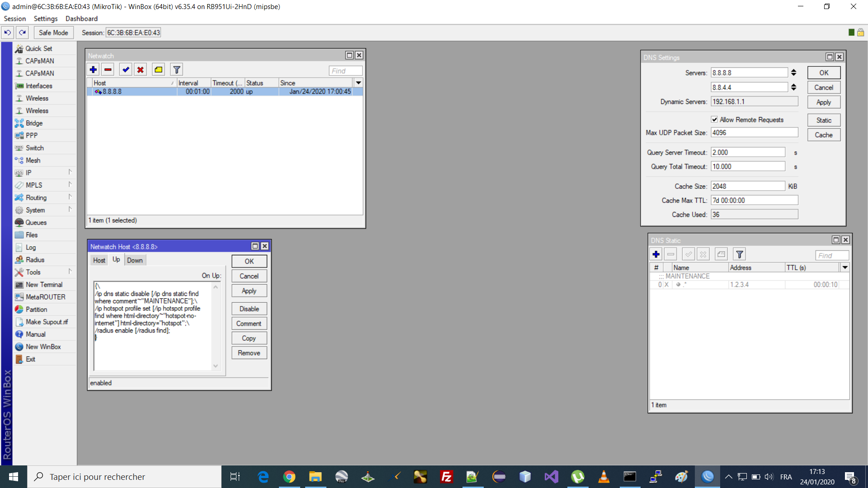
Task: Open Files from the sidebar
Action: pyautogui.click(x=32, y=235)
